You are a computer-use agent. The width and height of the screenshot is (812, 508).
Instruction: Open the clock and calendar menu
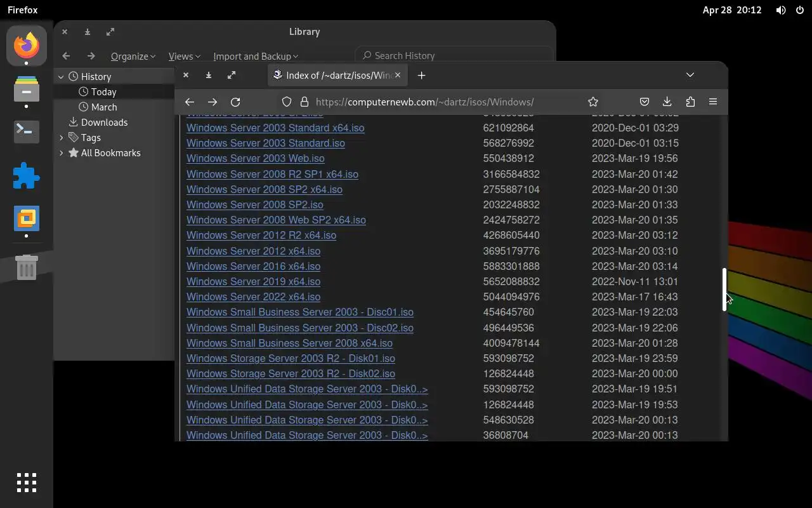point(732,10)
